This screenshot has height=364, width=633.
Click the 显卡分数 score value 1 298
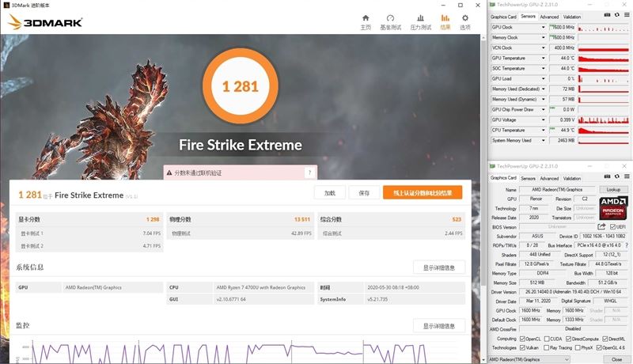[153, 219]
